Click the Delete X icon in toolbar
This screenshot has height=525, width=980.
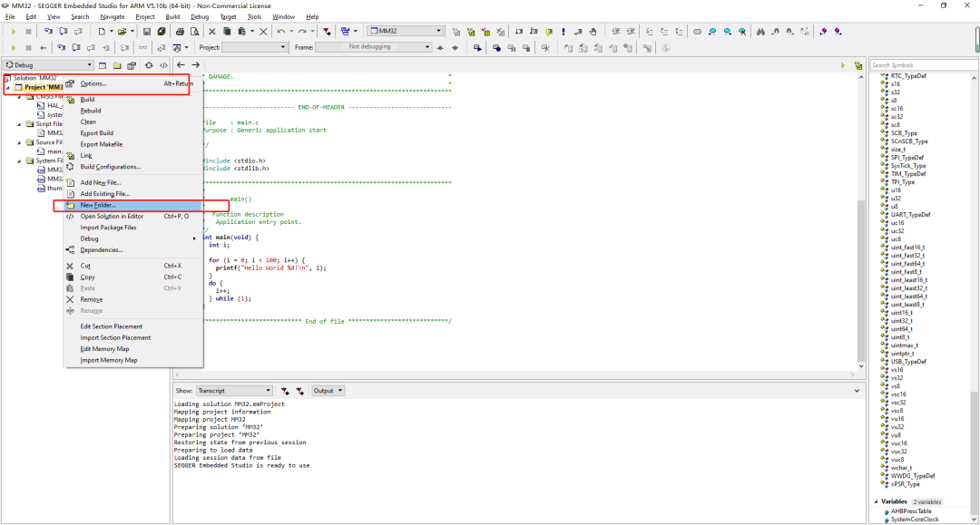(263, 31)
